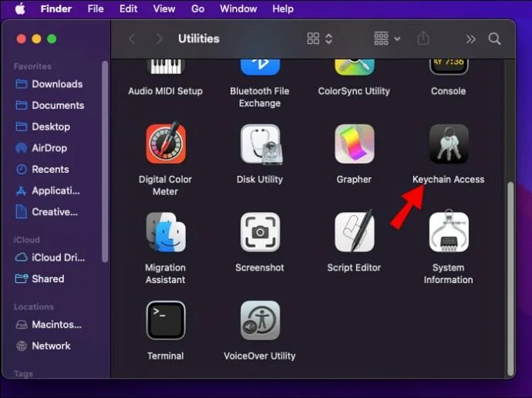Open the Digital Color Meter icon

(166, 143)
